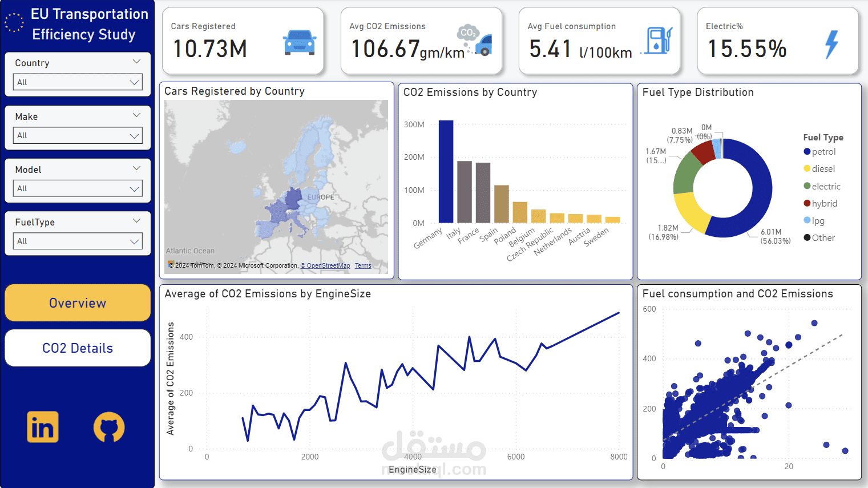Select petrol in Fuel Type legend
This screenshot has height=488, width=868.
point(819,152)
